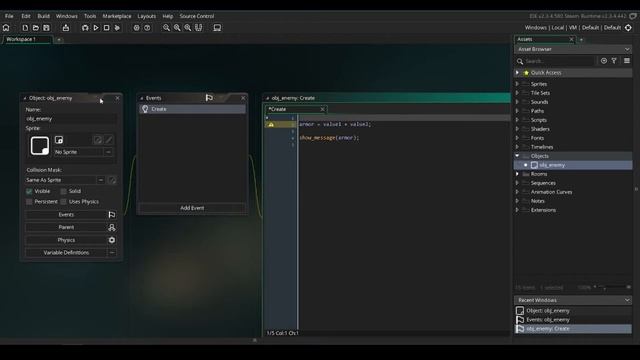Click the Physics gear icon

(x=111, y=240)
